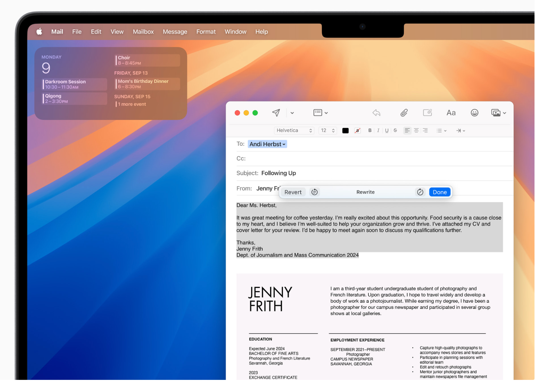Open the Helvetica font family dropdown
Viewport: 548px width, 392px height.
tap(294, 130)
